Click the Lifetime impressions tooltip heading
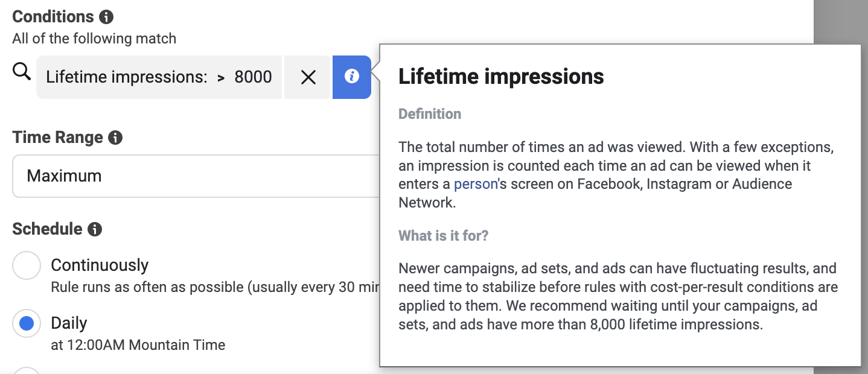868x374 pixels. coord(501,77)
